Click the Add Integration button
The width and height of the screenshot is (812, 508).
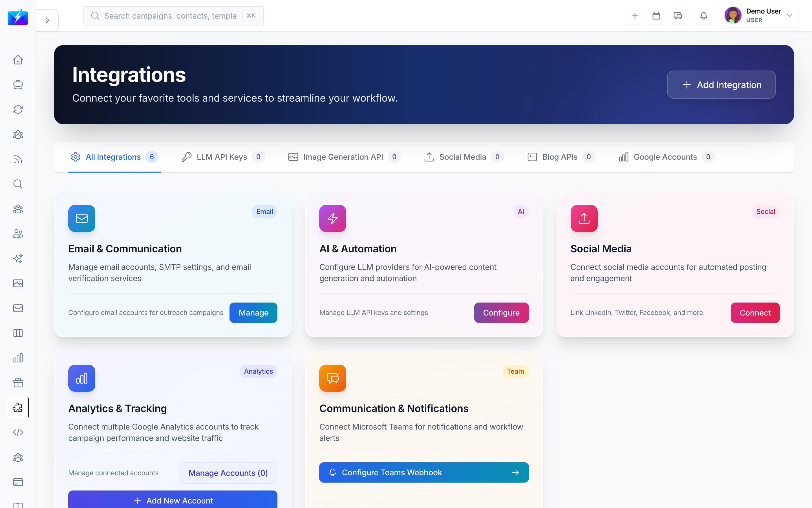coord(721,85)
